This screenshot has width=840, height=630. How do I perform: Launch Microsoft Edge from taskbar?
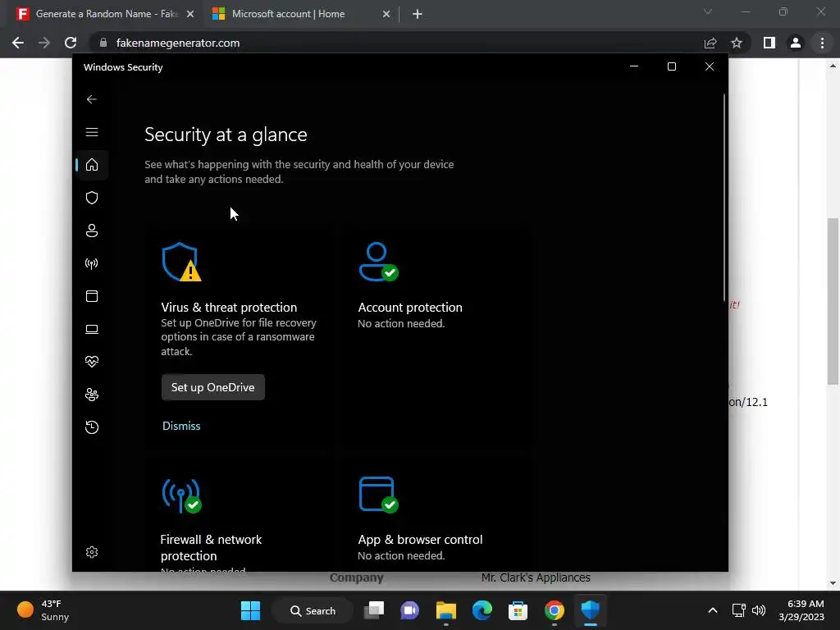tap(482, 610)
